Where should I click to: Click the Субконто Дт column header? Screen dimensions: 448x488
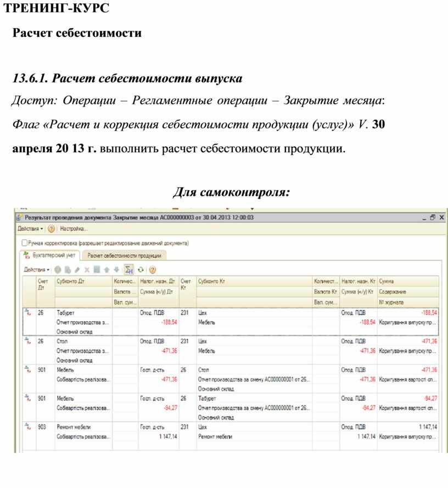click(83, 281)
